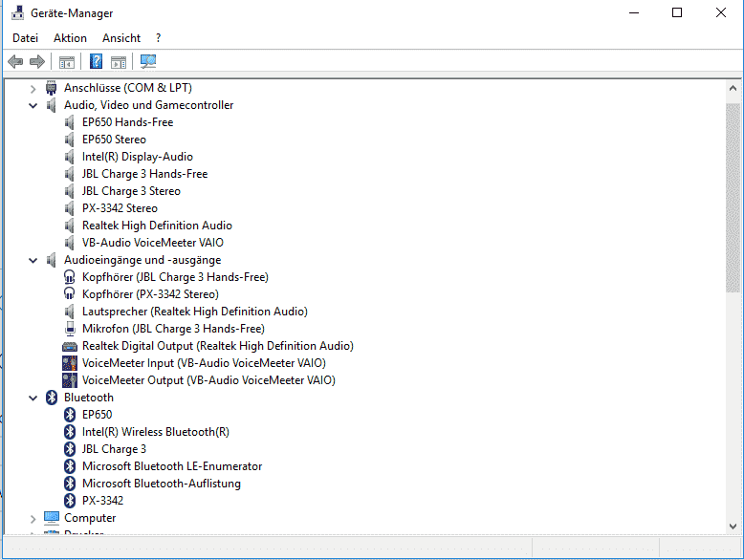Click the scan for hardware changes icon

[148, 61]
